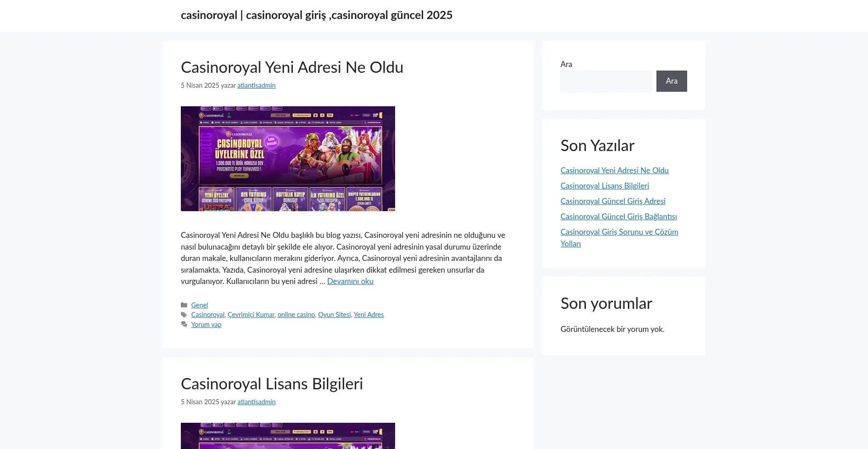
Task: Click the tags icon under first post
Action: pyautogui.click(x=184, y=315)
